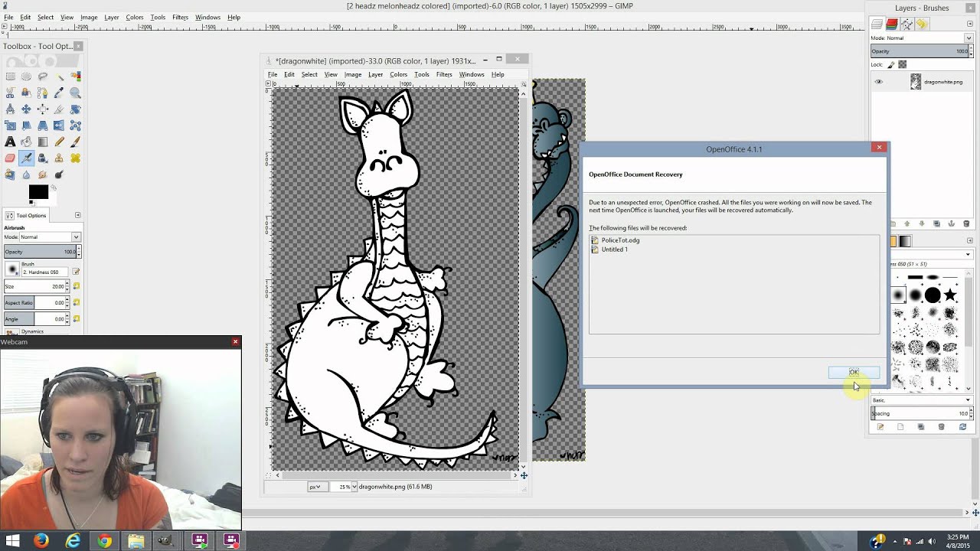Image resolution: width=980 pixels, height=551 pixels.
Task: Select the Paintbrush tool
Action: (75, 142)
